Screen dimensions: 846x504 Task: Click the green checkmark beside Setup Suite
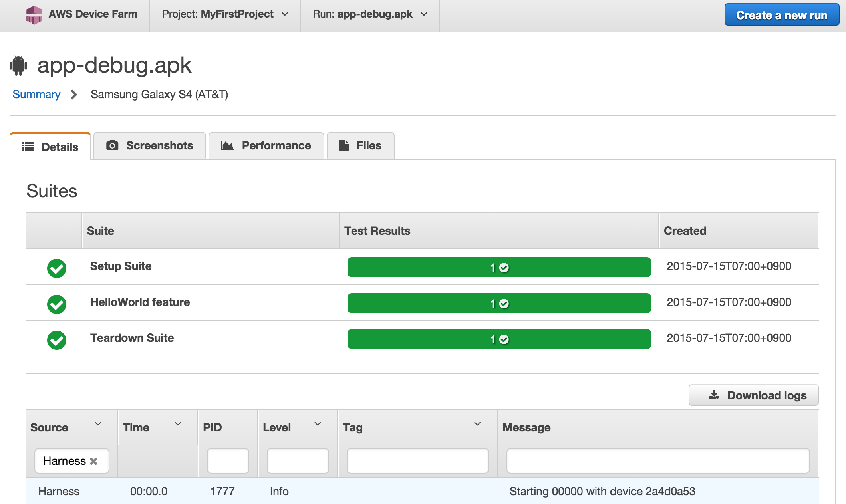coord(57,268)
